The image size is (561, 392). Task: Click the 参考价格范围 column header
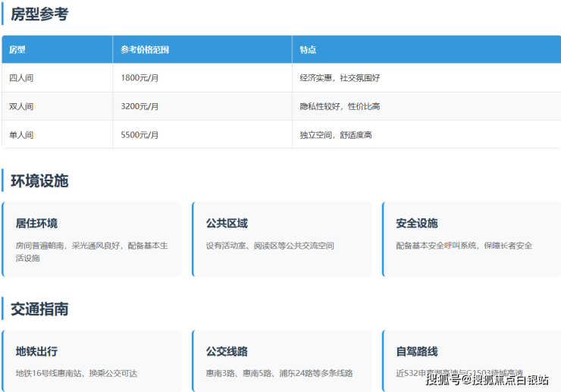tap(145, 49)
